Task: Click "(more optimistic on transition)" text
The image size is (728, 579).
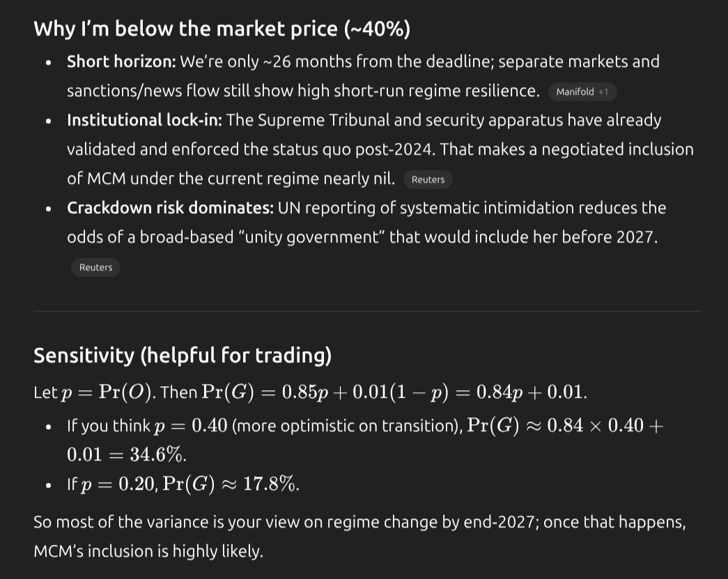Action: click(x=346, y=426)
